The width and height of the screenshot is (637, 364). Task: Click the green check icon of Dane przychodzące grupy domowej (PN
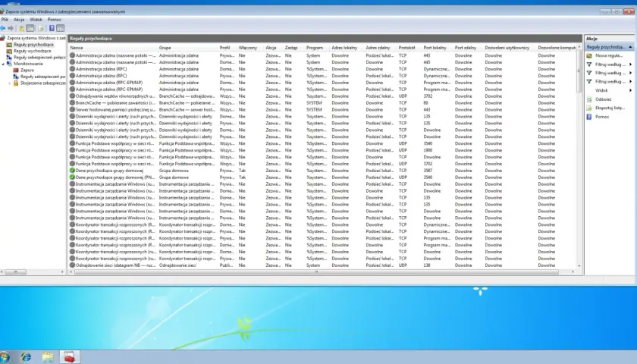click(72, 177)
